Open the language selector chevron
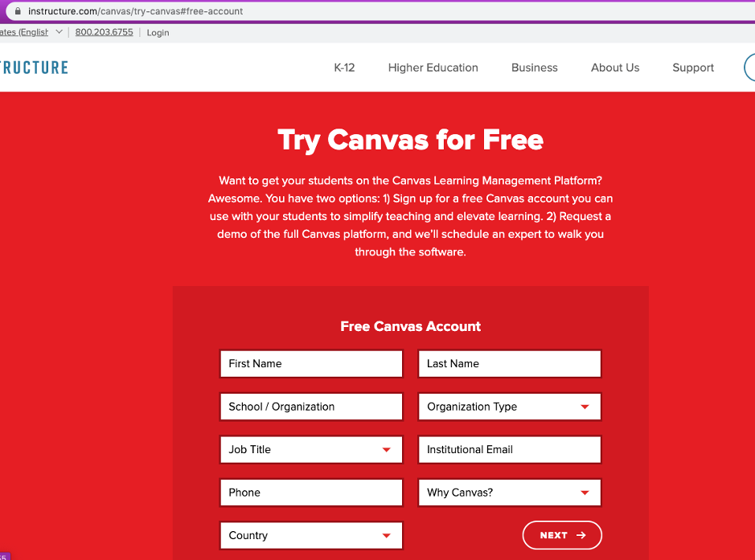755x560 pixels. pyautogui.click(x=59, y=32)
